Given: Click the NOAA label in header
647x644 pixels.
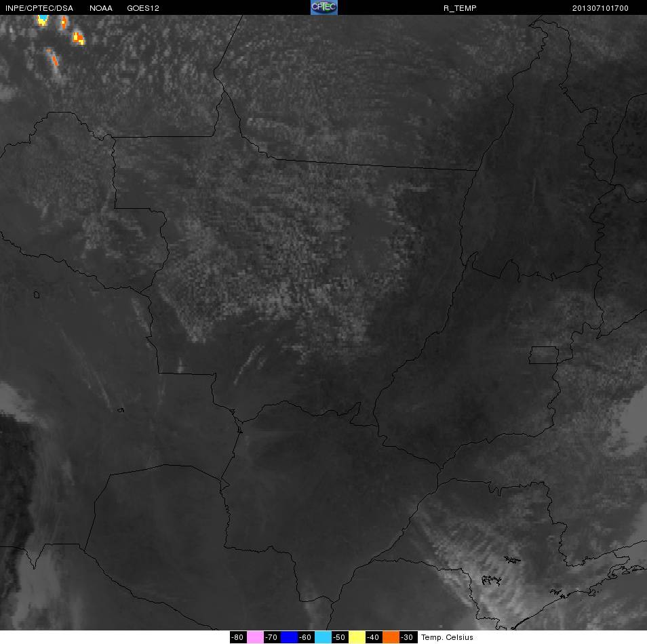Looking at the screenshot, I should 101,8.
